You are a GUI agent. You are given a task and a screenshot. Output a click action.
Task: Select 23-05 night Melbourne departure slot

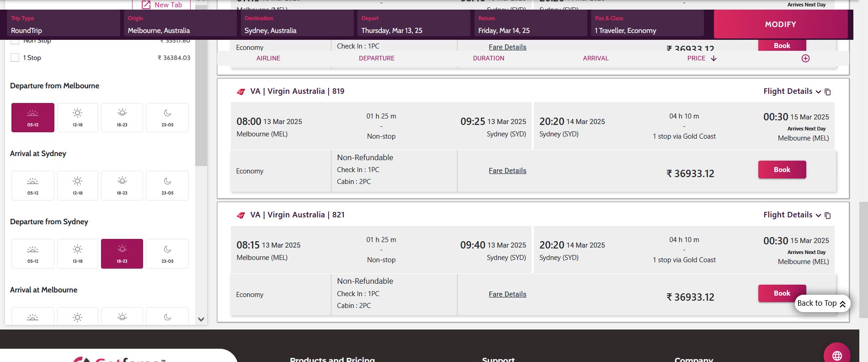(x=167, y=118)
